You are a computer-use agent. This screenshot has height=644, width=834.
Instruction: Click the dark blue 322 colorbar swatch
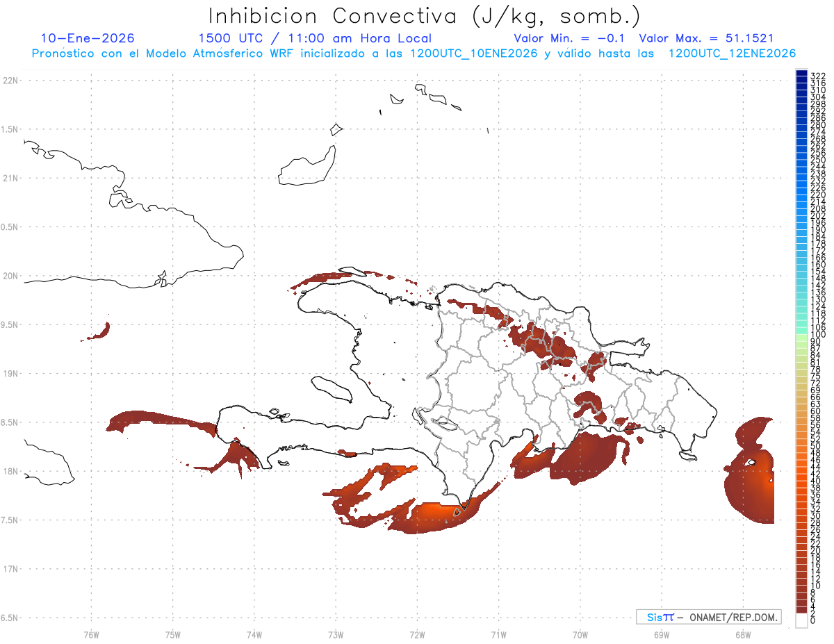coord(801,74)
